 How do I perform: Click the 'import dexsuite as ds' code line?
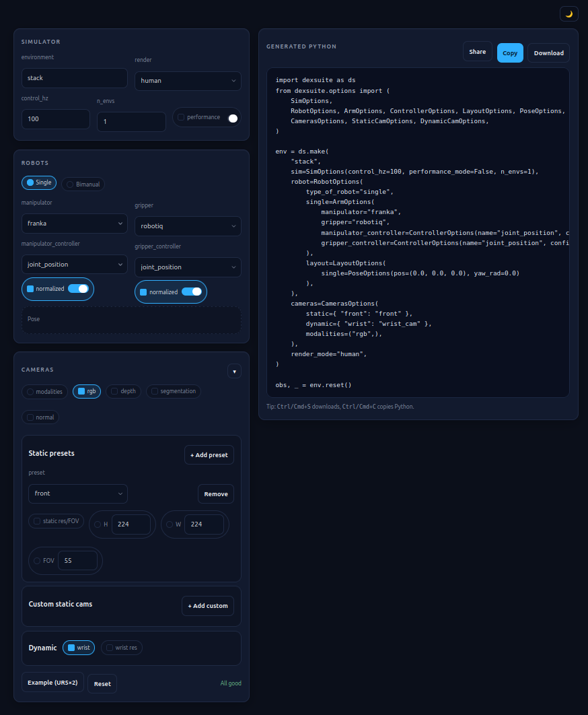pyautogui.click(x=316, y=80)
